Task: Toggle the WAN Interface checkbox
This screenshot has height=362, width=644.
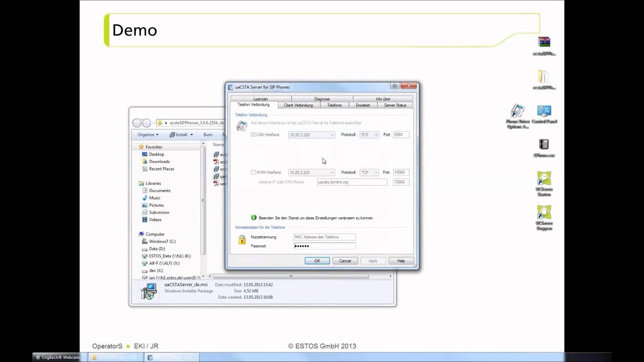Action: click(253, 172)
